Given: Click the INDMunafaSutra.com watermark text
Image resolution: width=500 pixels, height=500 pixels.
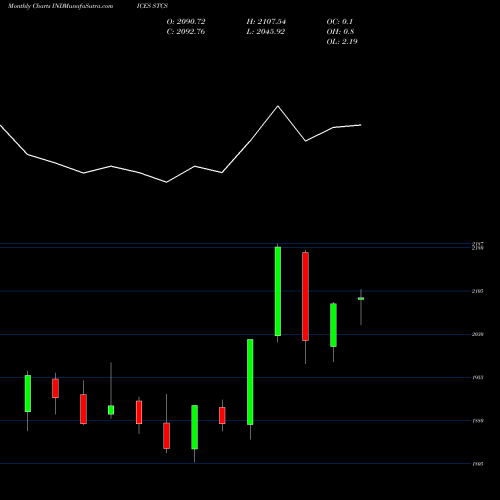Looking at the screenshot, I should (83, 6).
